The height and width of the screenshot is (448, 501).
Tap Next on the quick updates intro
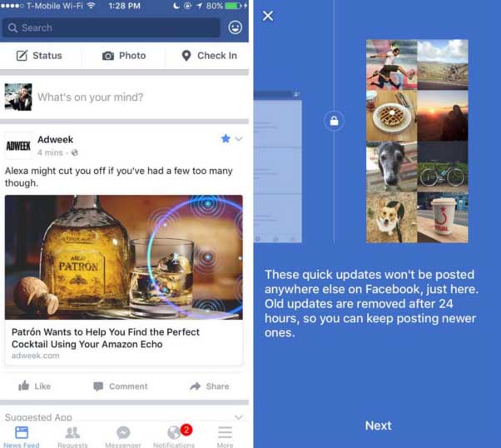coord(379,426)
